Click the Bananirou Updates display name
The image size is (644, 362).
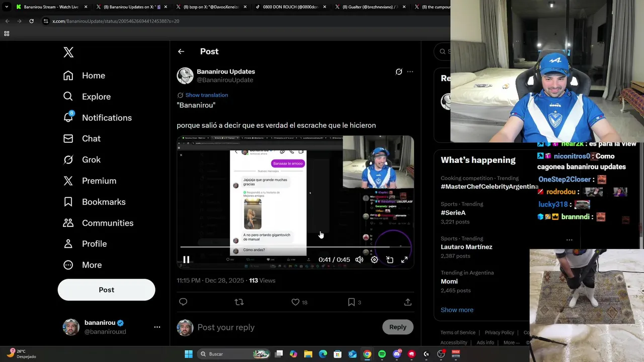[226, 71]
